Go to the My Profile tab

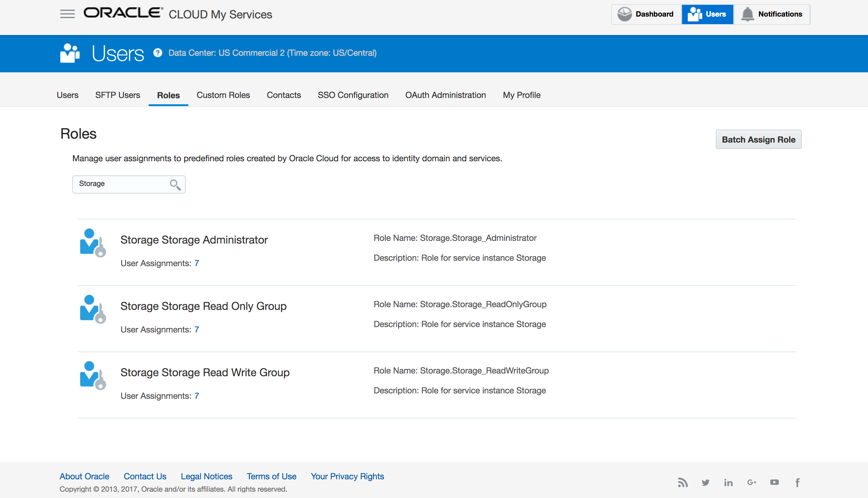[x=521, y=95]
